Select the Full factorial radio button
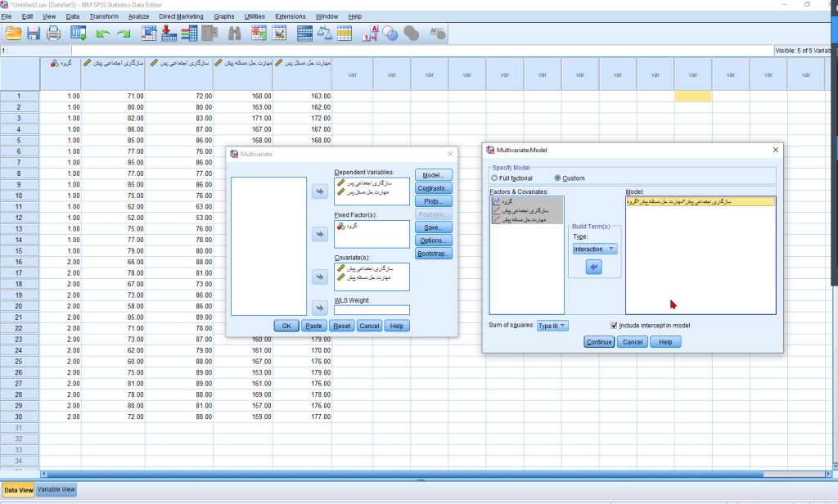This screenshot has height=504, width=838. pos(493,178)
